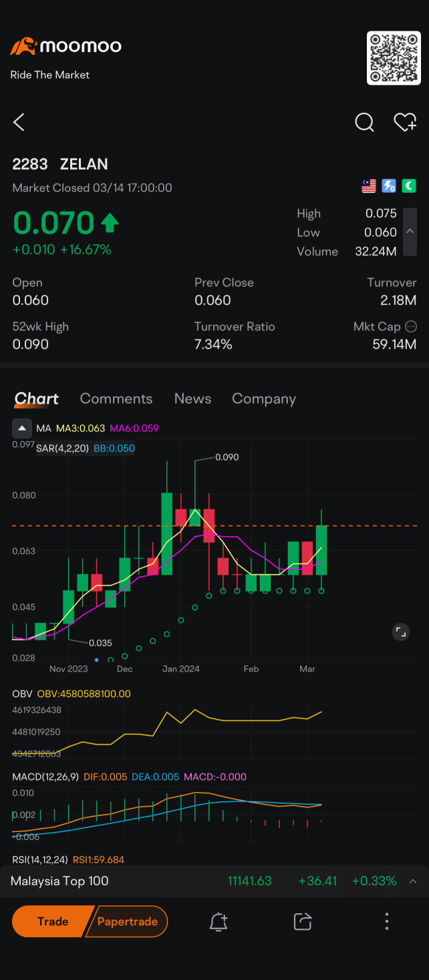Image resolution: width=429 pixels, height=980 pixels.
Task: Tap the back arrow icon
Action: 19,122
